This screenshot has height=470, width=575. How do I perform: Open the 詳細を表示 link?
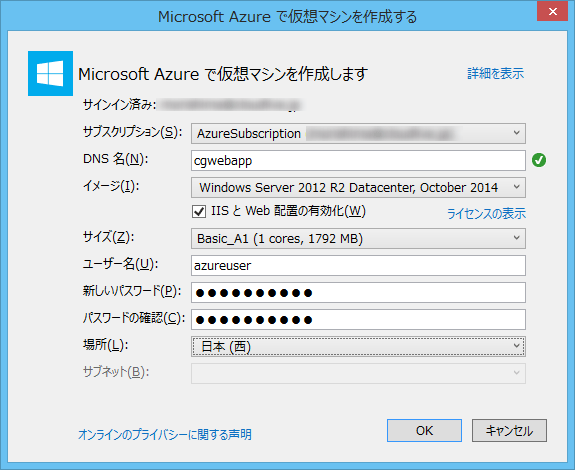(x=495, y=74)
